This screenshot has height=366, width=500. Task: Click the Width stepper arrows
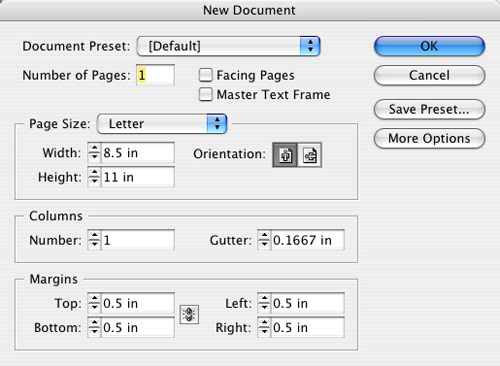(94, 153)
